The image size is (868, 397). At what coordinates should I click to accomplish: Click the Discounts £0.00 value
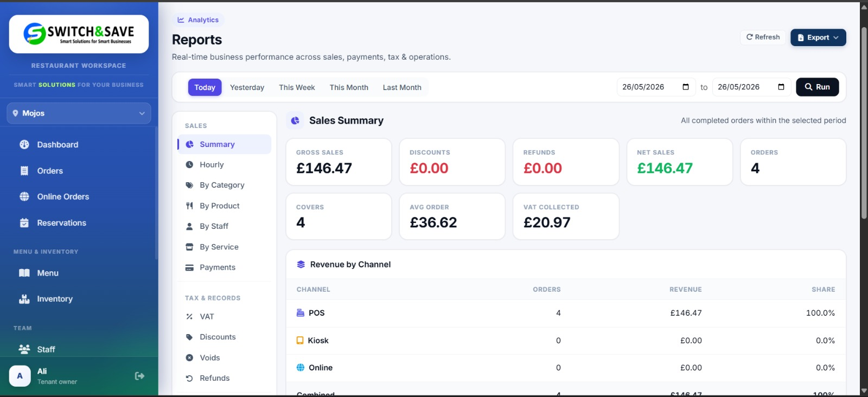point(429,168)
